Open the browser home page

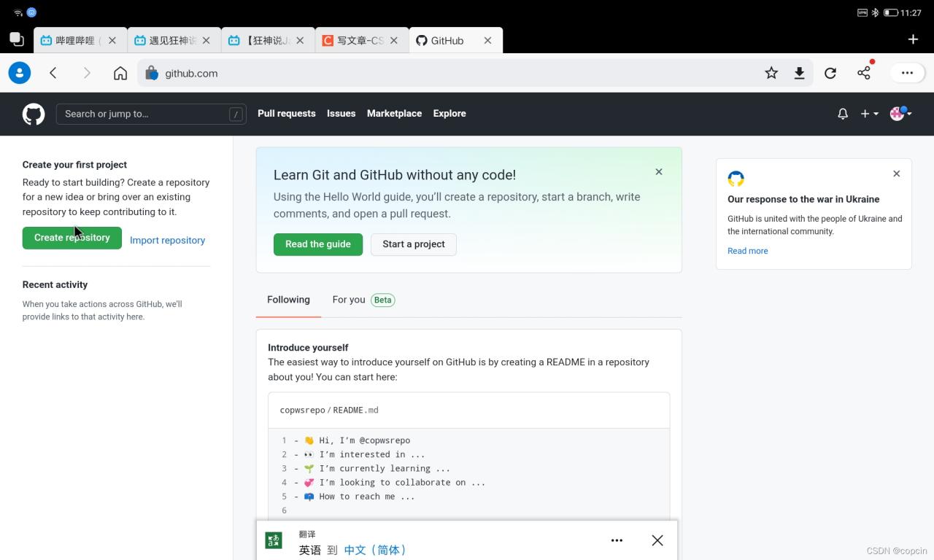(x=120, y=73)
